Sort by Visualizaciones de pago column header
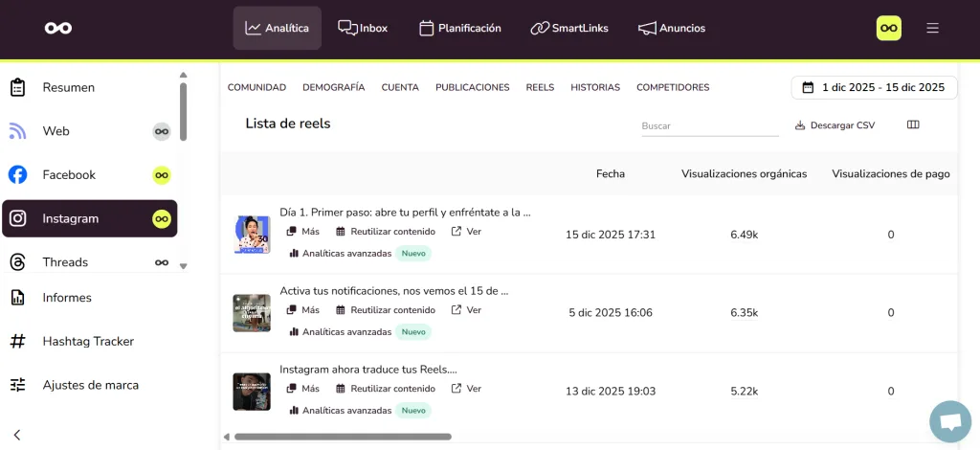Screen dimensions: 980x450 click(891, 173)
